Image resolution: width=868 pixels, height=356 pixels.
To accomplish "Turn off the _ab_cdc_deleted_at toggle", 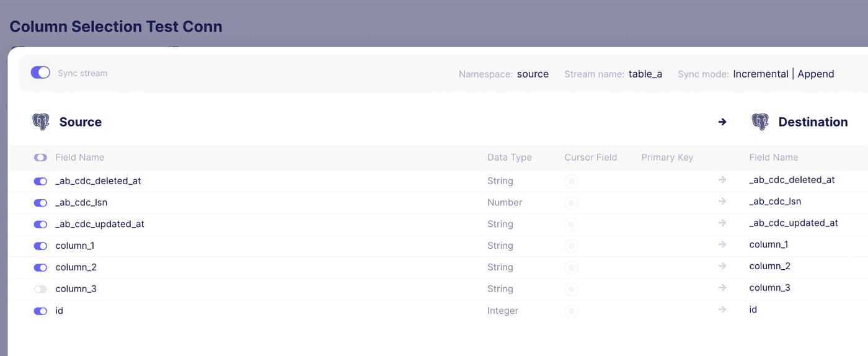I will coord(40,181).
